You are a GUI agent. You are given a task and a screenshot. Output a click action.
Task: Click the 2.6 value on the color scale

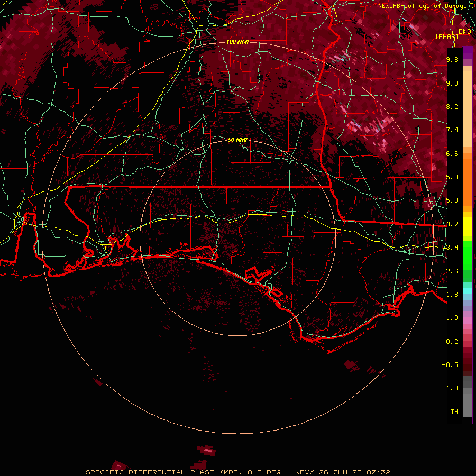click(452, 271)
